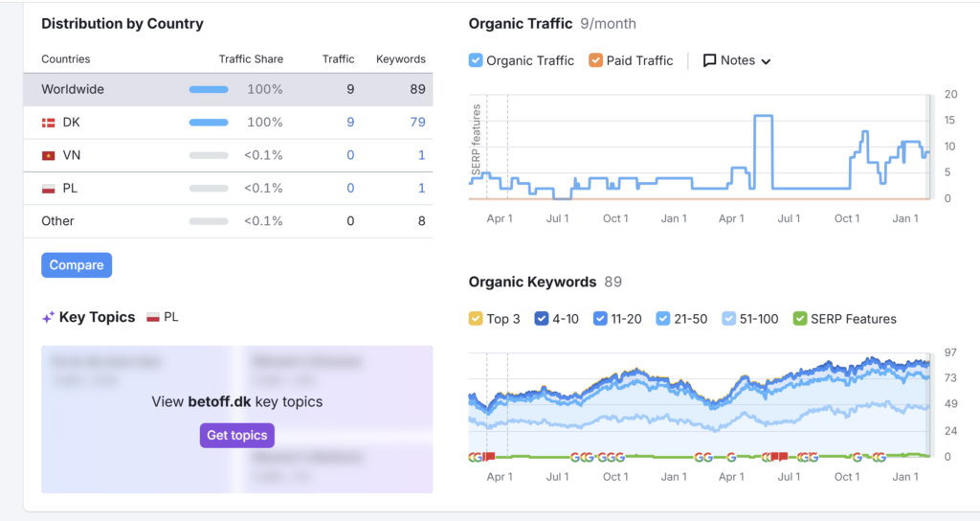Toggle the Paid Traffic checkbox
The width and height of the screenshot is (980, 521).
[x=595, y=60]
